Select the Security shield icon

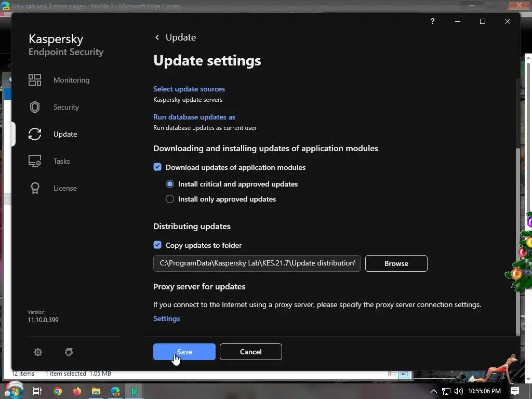click(x=35, y=107)
